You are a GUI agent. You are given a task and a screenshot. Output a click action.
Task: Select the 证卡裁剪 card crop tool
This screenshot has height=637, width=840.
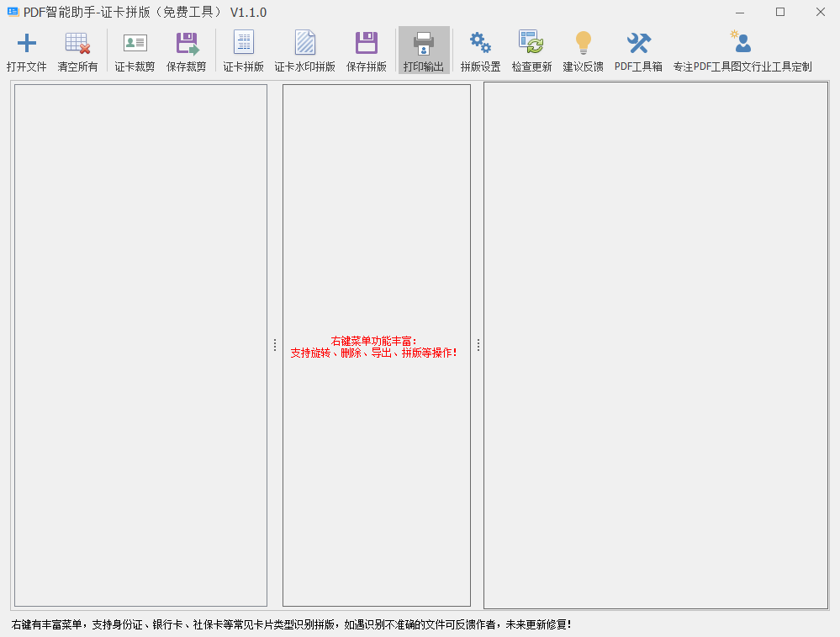(134, 49)
